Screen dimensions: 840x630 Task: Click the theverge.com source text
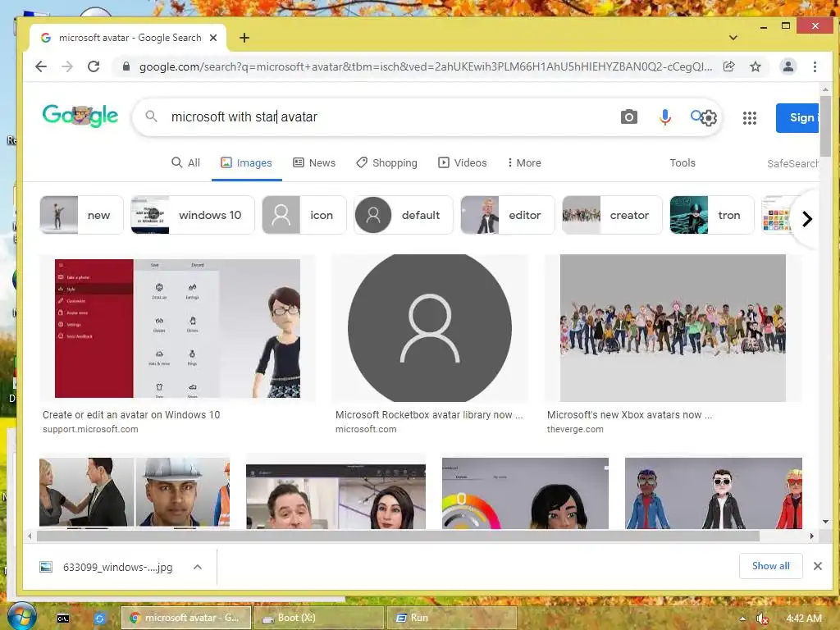tap(575, 429)
